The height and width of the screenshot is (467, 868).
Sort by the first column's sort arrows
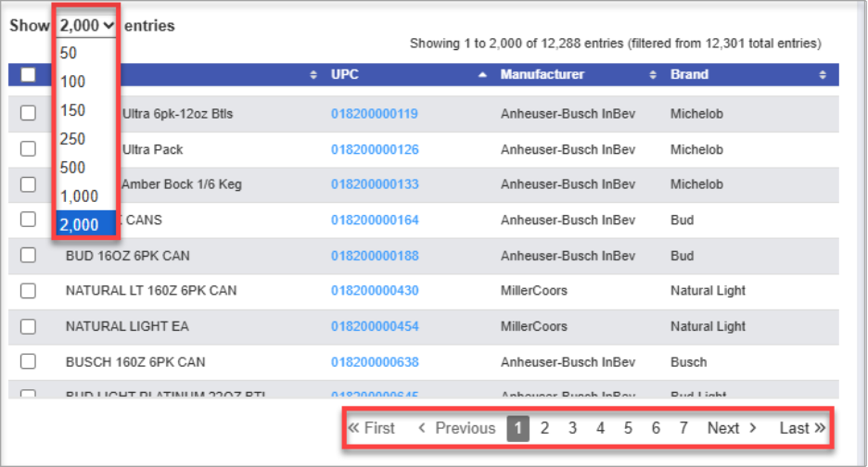click(313, 75)
